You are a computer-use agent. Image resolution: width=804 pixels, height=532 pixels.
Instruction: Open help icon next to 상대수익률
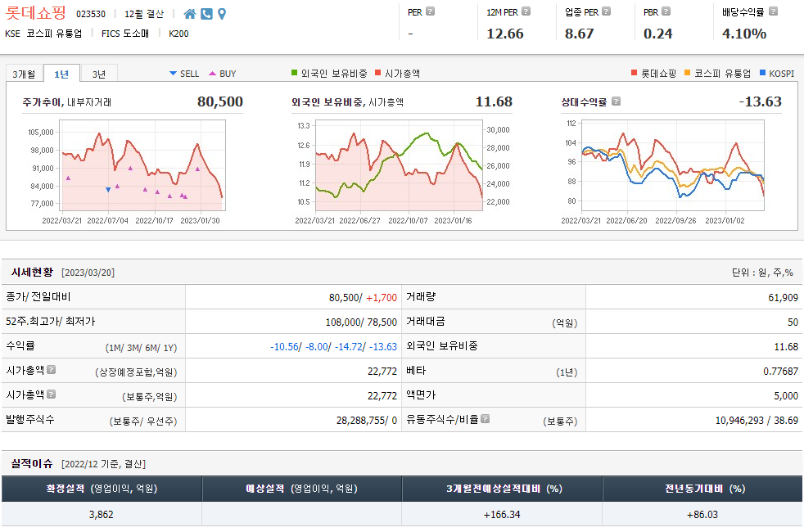617,101
